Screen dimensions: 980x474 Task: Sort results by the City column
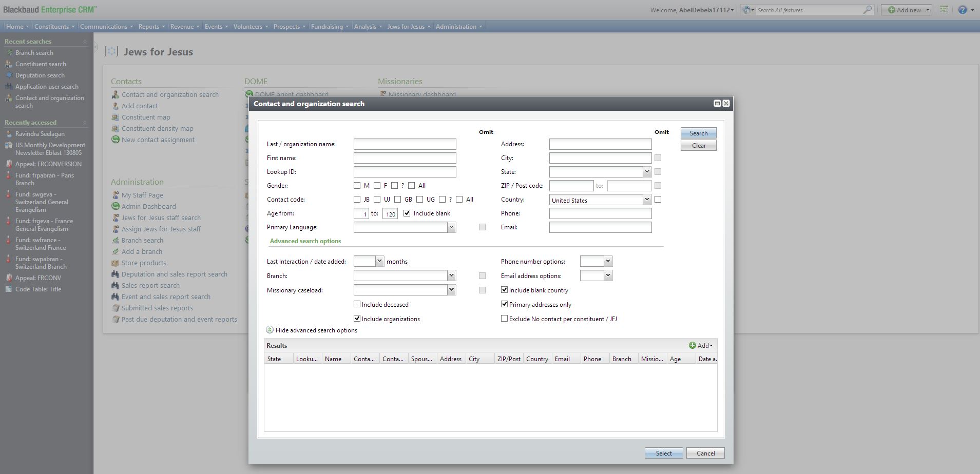tap(480, 359)
